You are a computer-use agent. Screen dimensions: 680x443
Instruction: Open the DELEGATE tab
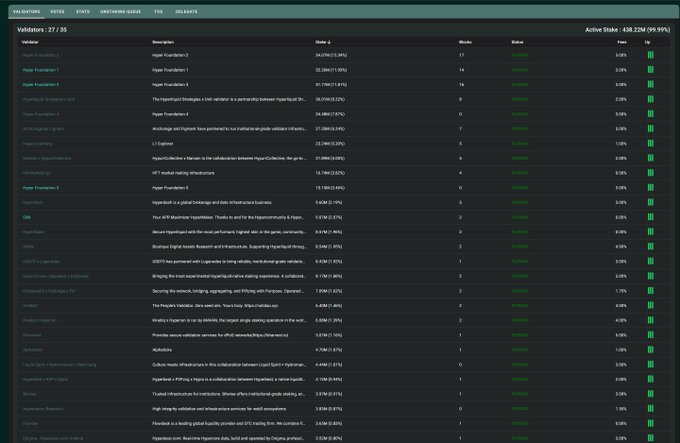tap(186, 12)
